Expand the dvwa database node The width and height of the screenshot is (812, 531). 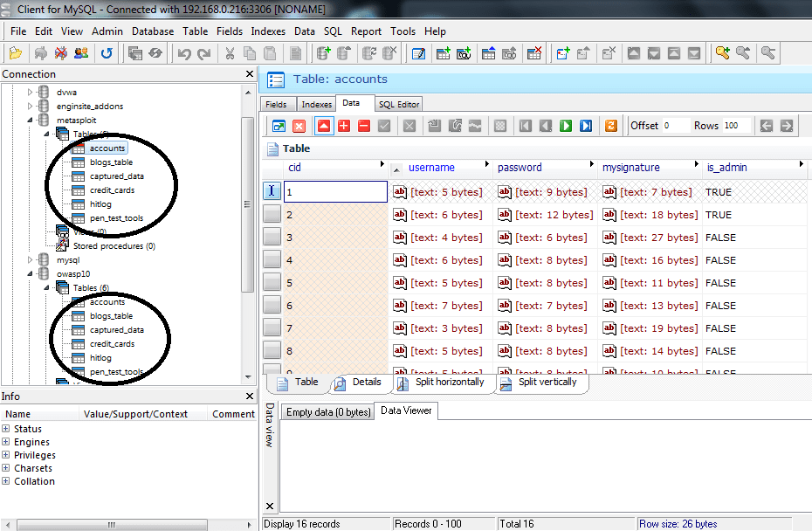31,93
